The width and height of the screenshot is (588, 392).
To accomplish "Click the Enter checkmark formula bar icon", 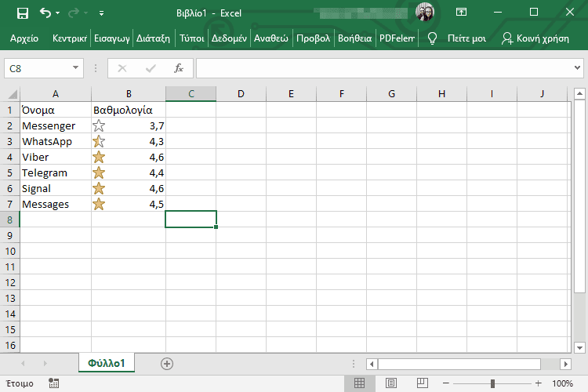I will pos(151,68).
